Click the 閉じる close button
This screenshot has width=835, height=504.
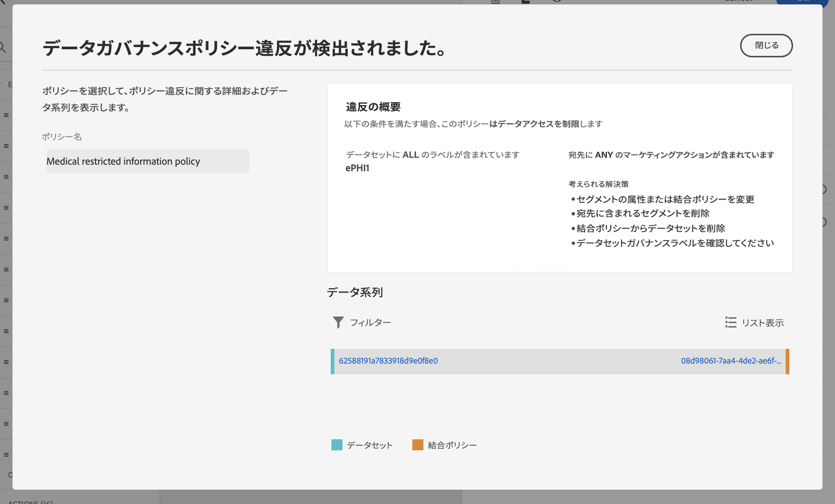coord(766,46)
